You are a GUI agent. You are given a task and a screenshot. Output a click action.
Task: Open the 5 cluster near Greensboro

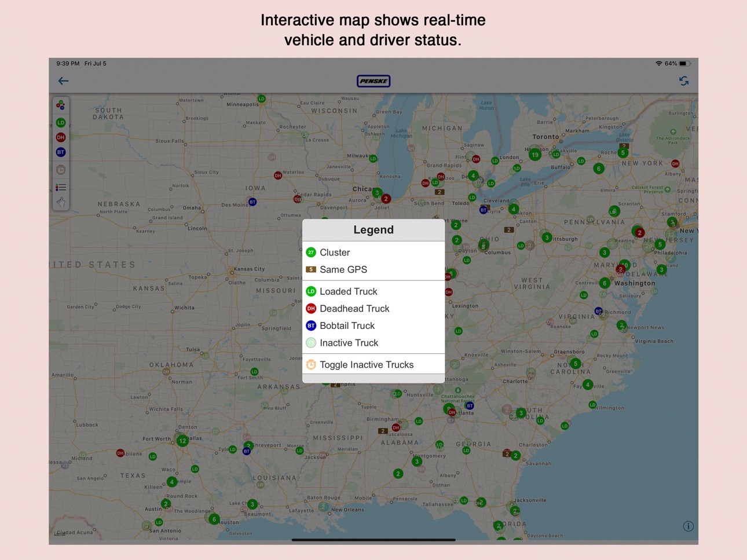(x=575, y=364)
